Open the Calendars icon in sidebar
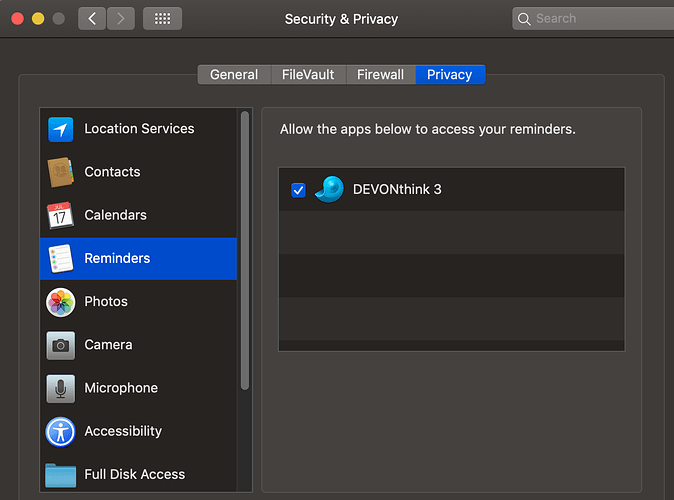This screenshot has width=674, height=500. click(61, 215)
